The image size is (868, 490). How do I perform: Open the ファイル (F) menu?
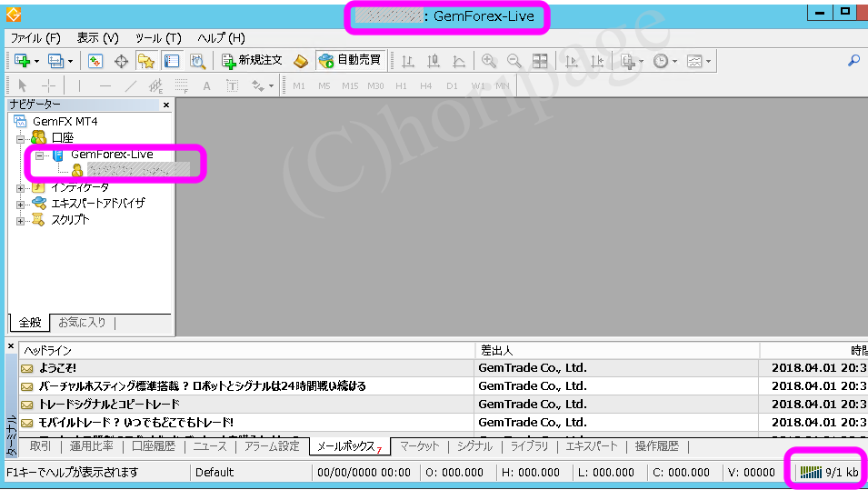[35, 37]
